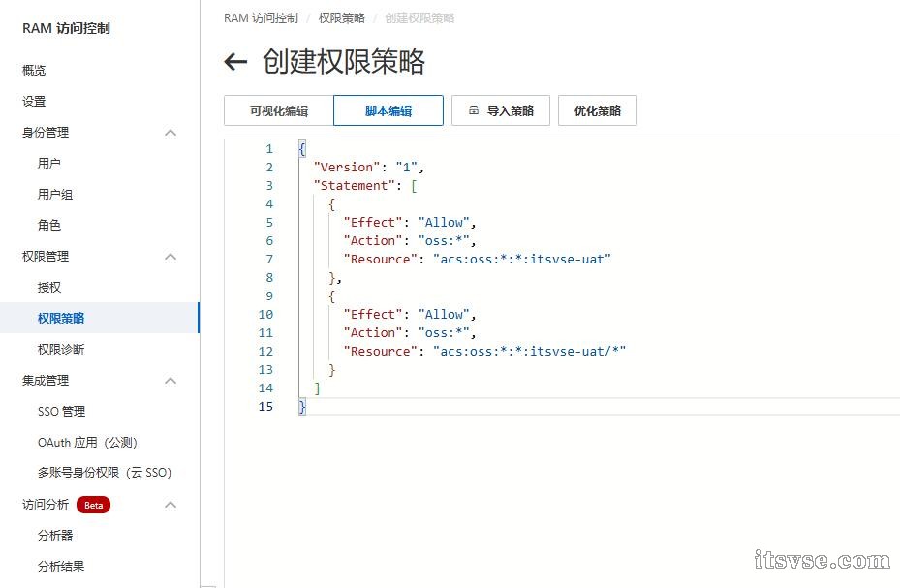Click the 优化策略 button
The width and height of the screenshot is (900, 588).
pyautogui.click(x=598, y=110)
